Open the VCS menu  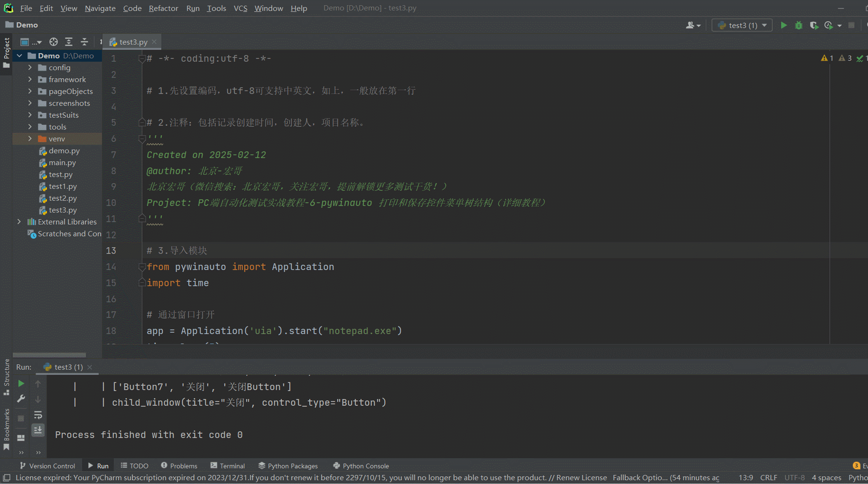(240, 8)
